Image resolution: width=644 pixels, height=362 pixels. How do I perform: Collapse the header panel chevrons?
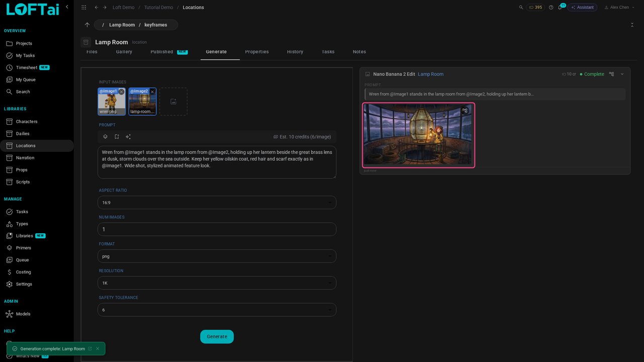pyautogui.click(x=632, y=25)
